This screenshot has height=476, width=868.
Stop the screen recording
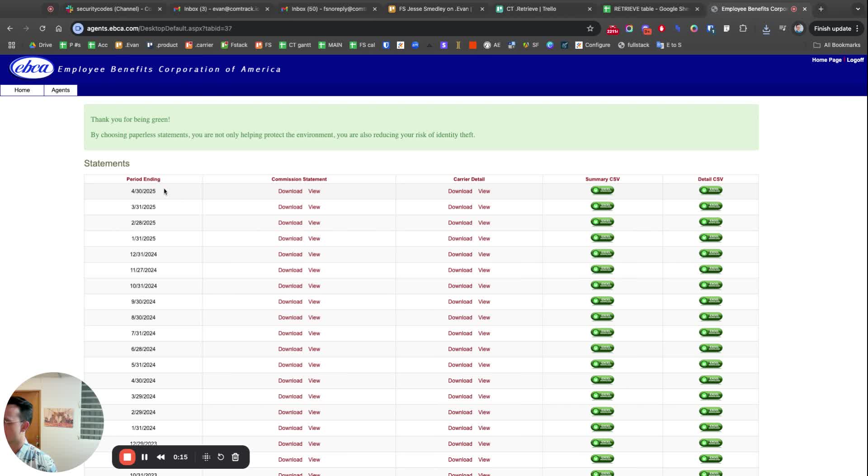[x=127, y=457]
